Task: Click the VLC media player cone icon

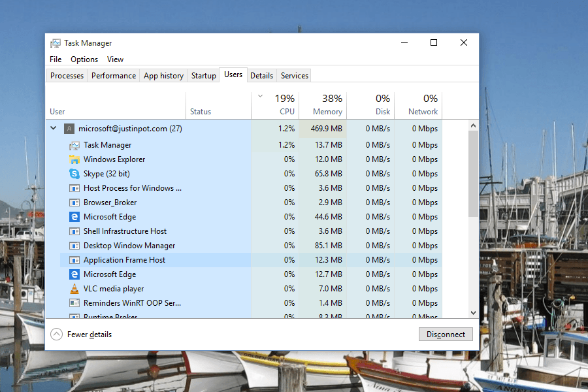Action: [74, 289]
